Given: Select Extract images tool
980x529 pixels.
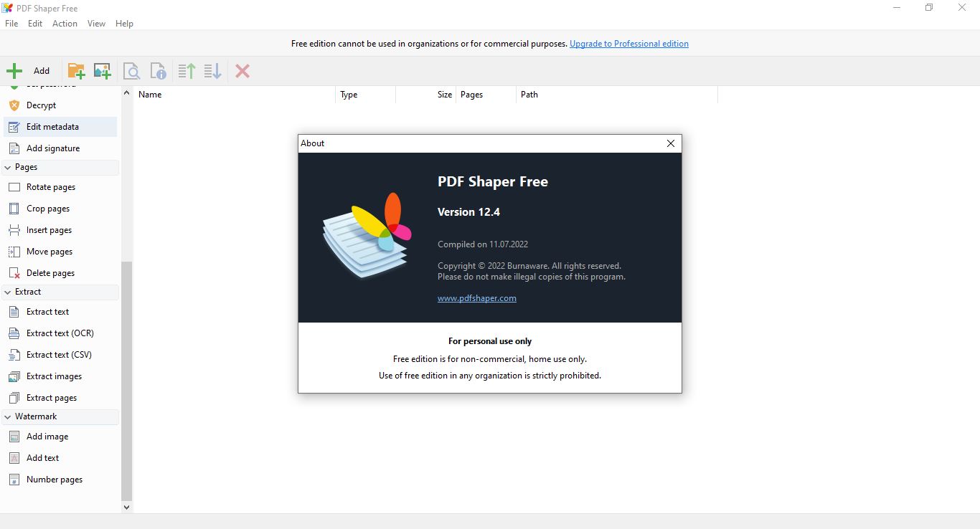Looking at the screenshot, I should (61, 376).
